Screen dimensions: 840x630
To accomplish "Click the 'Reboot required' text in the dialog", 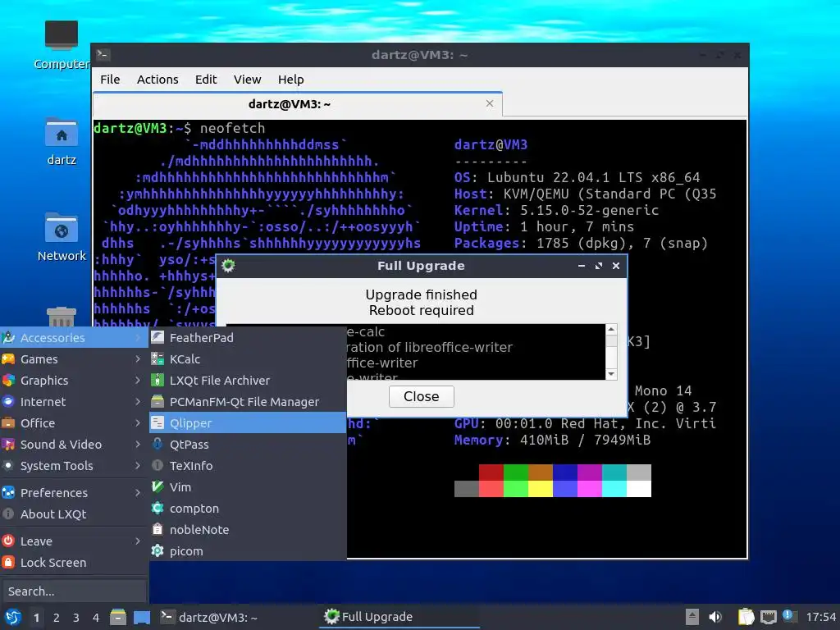I will click(x=421, y=311).
